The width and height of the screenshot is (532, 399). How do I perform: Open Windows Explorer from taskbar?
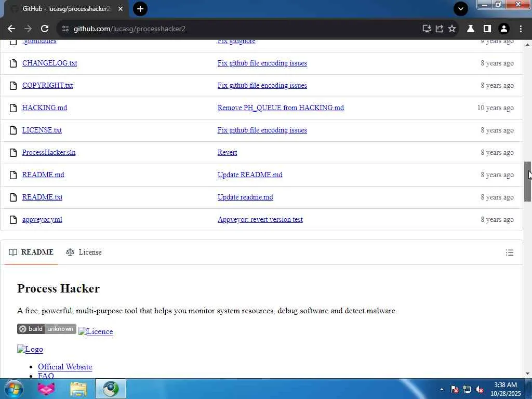click(x=78, y=389)
